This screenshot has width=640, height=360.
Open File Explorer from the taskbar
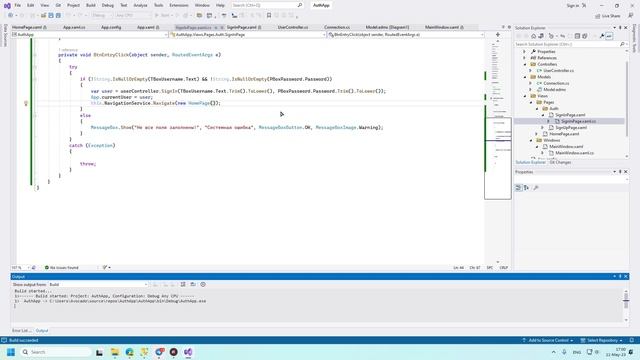pyautogui.click(x=115, y=352)
